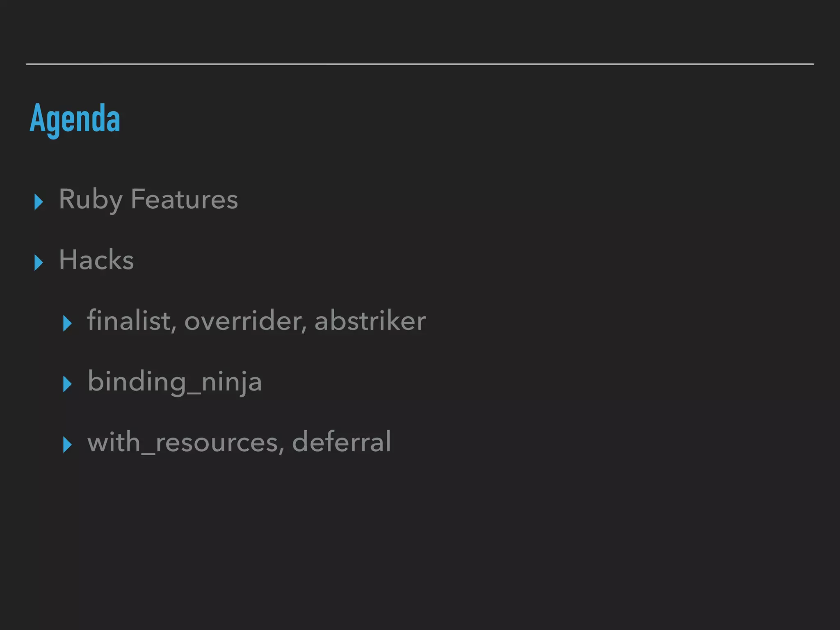Select the horizontal divider line above title
The width and height of the screenshot is (840, 630).
[420, 64]
